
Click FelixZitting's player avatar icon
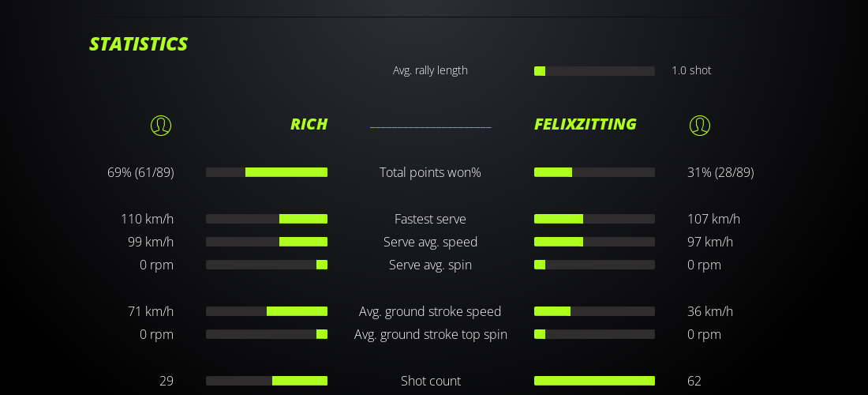[x=700, y=125]
